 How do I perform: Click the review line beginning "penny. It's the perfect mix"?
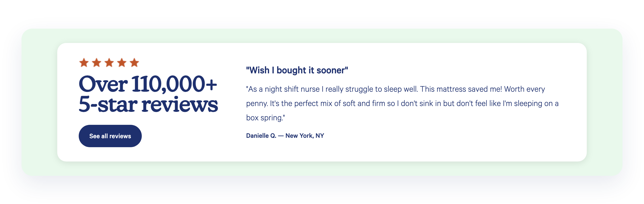click(402, 103)
